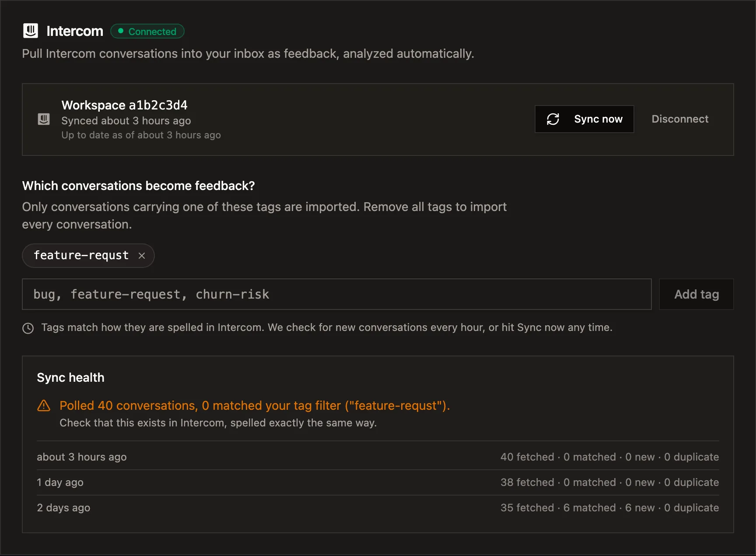
Task: Disconnect the Intercom workspace
Action: 680,119
